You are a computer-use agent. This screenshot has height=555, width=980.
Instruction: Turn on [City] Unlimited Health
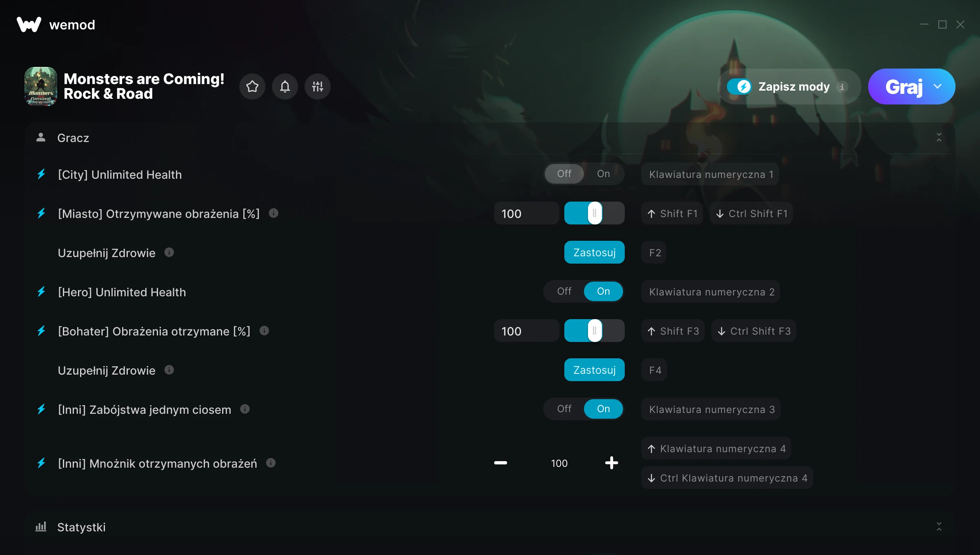pyautogui.click(x=604, y=174)
